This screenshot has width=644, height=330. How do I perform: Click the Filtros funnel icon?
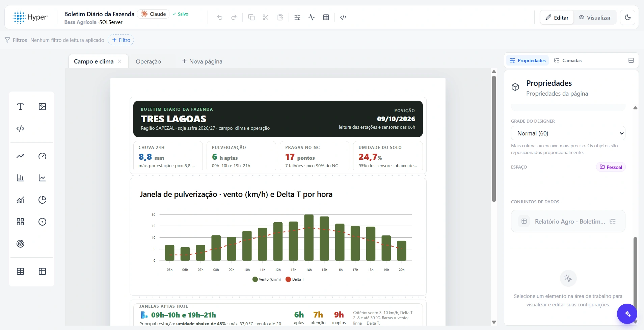point(7,40)
